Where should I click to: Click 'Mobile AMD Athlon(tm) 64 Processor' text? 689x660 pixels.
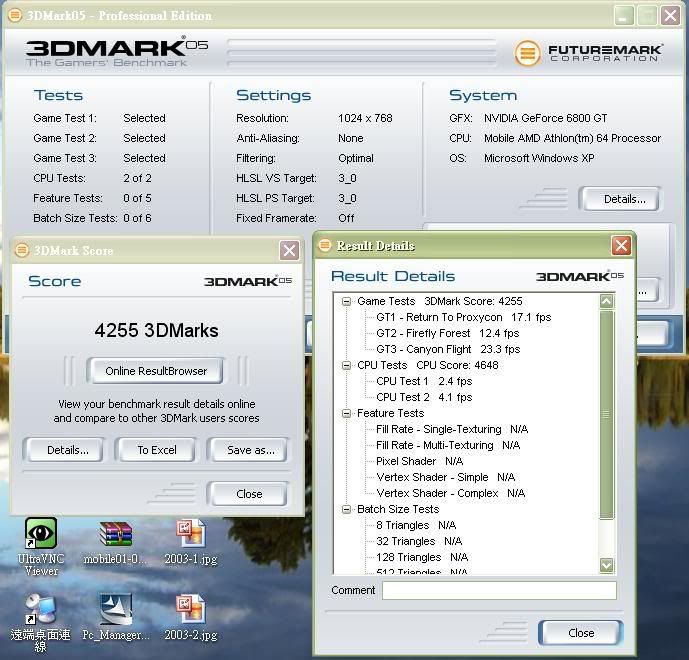(572, 138)
